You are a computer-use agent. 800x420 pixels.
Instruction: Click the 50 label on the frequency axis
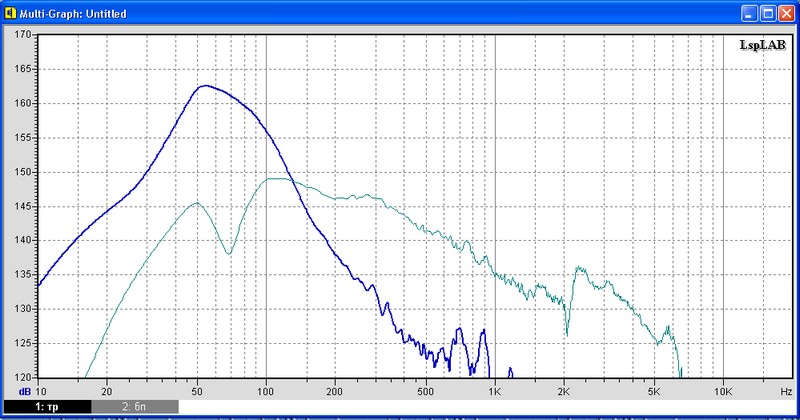(197, 392)
